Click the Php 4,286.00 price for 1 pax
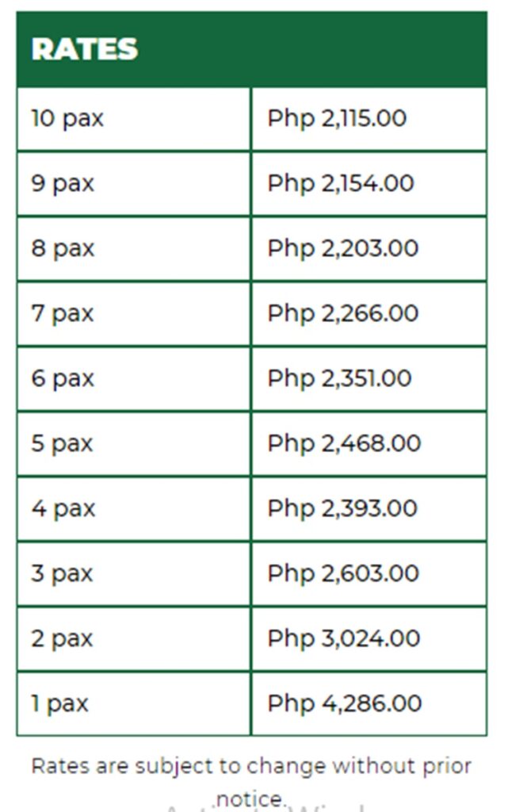 pyautogui.click(x=344, y=704)
